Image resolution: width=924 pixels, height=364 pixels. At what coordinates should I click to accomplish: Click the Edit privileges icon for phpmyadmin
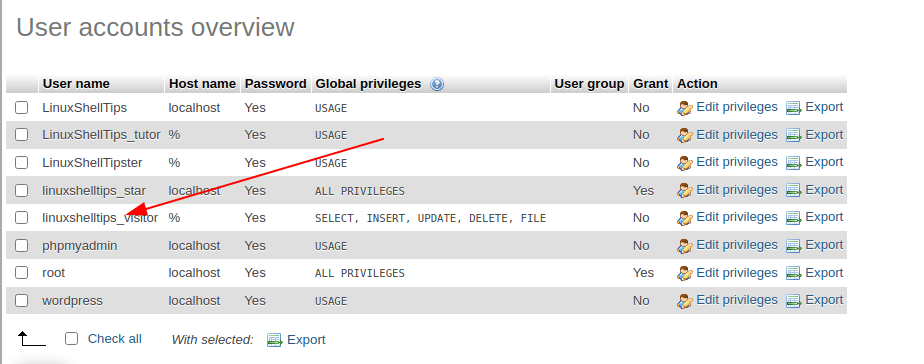684,246
